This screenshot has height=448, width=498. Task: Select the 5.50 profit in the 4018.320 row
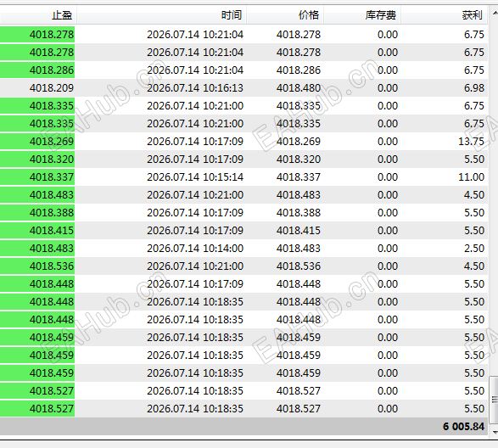click(474, 160)
